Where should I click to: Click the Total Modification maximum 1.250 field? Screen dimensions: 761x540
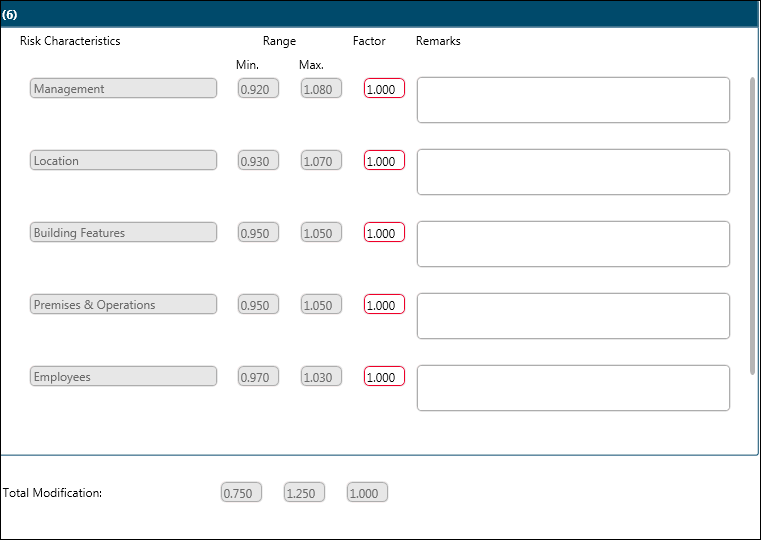click(304, 493)
